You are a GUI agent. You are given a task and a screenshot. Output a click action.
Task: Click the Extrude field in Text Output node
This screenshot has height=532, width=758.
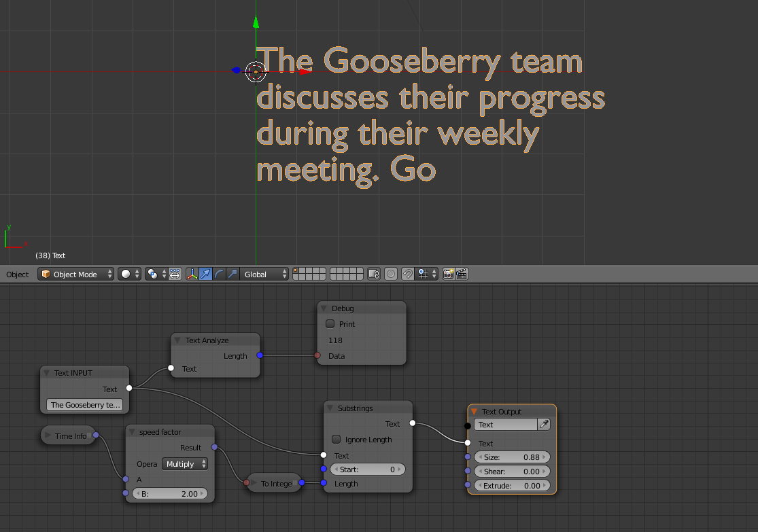click(512, 486)
